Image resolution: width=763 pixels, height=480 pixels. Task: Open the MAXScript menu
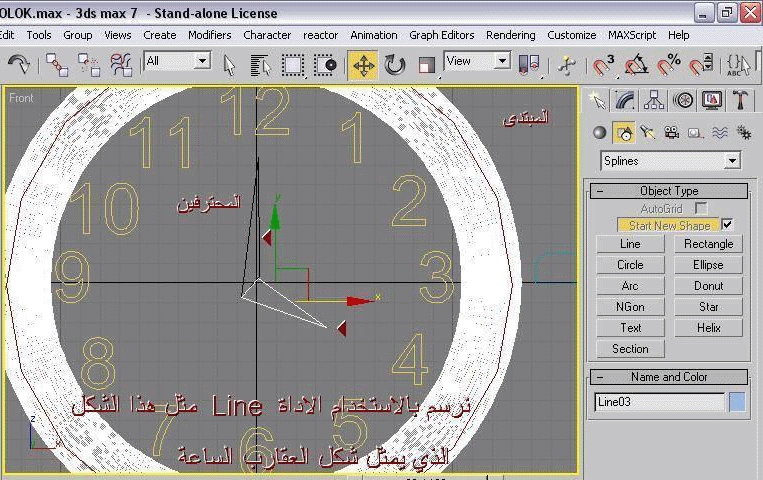coord(632,35)
